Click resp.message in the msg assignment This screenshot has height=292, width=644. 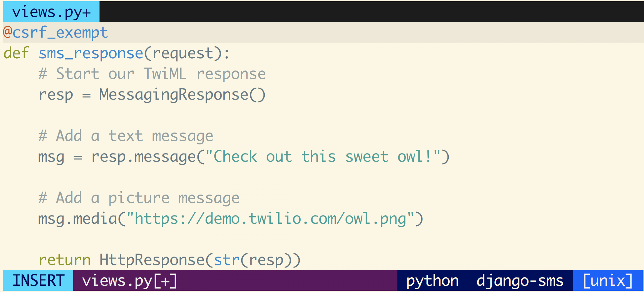[143, 157]
